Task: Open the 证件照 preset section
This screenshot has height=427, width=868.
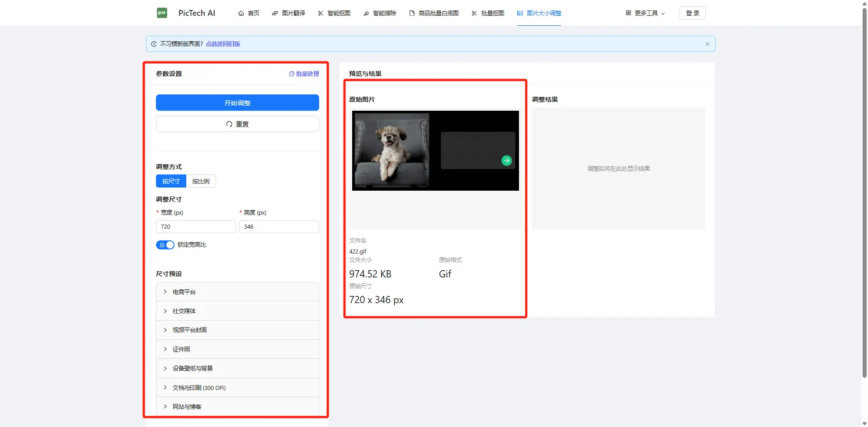Action: (x=180, y=349)
